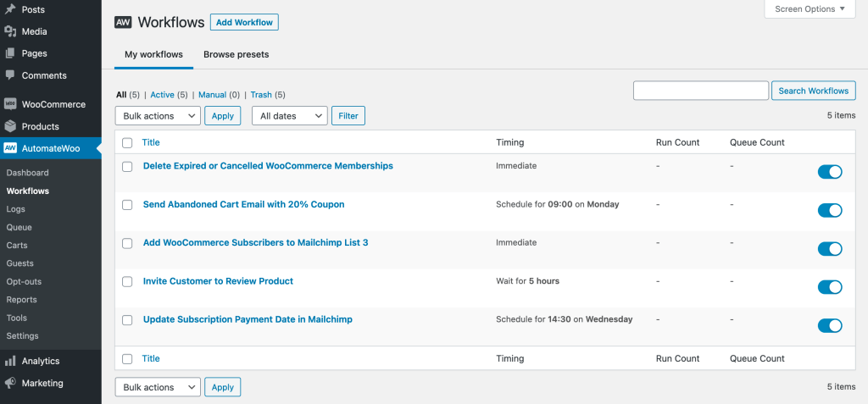Select the Abandoned Cart Email row checkbox
The height and width of the screenshot is (404, 868).
coord(127,205)
